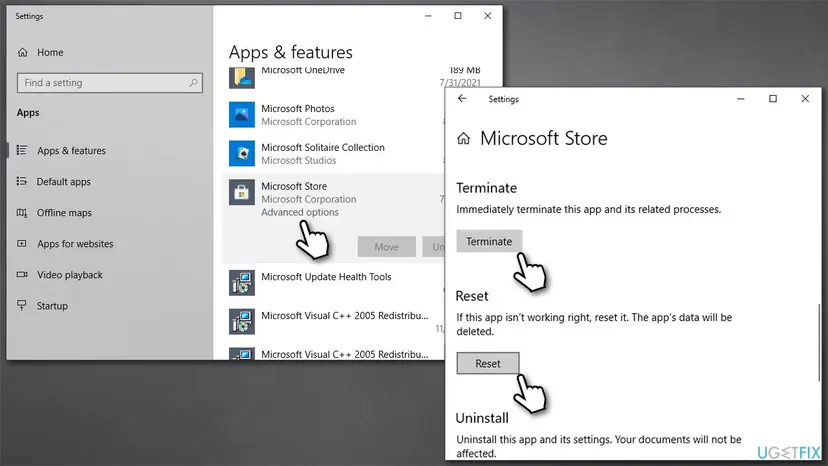Click the Reset button
Image resolution: width=828 pixels, height=466 pixels.
(x=488, y=364)
